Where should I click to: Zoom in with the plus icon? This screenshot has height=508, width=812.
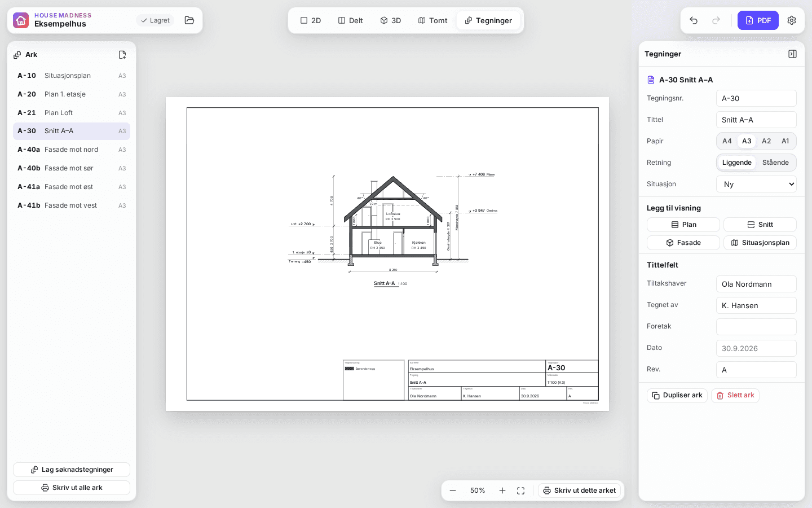pos(502,491)
